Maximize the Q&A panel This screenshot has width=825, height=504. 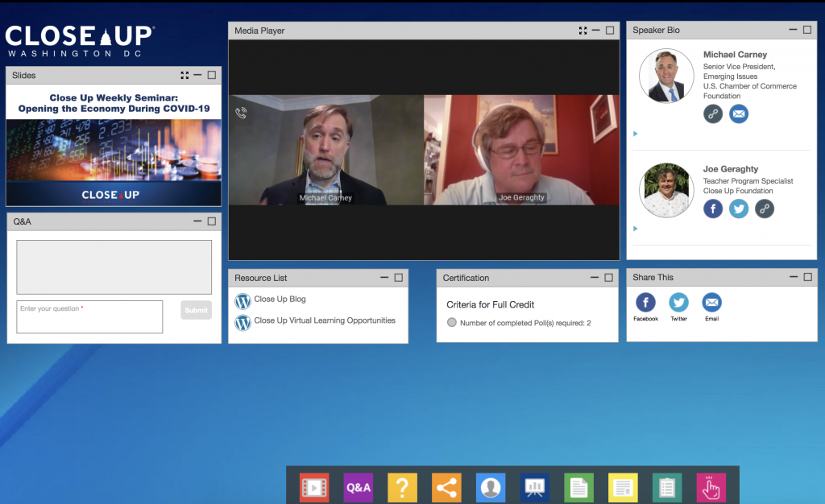tap(212, 221)
